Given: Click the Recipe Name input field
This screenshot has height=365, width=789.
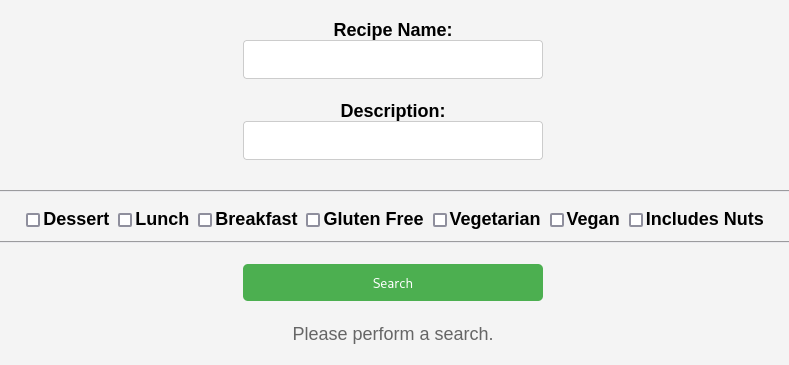Looking at the screenshot, I should (392, 59).
